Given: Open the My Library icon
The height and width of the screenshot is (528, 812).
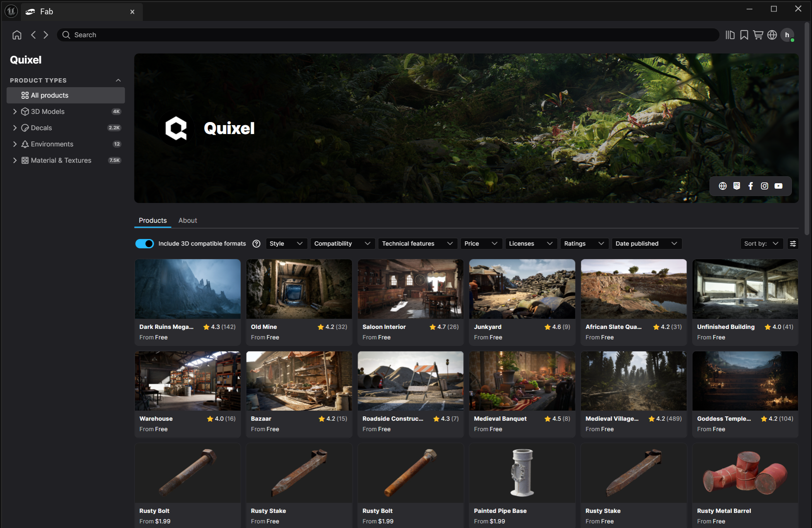Looking at the screenshot, I should [x=730, y=35].
